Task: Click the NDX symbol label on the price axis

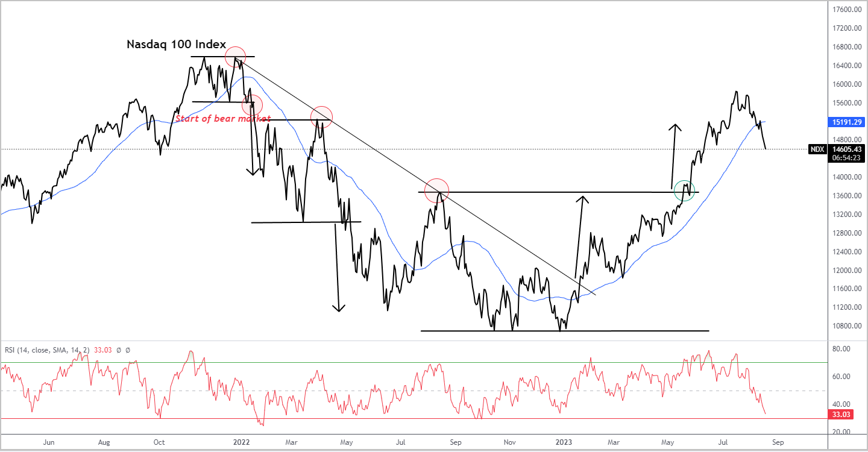Action: point(816,149)
